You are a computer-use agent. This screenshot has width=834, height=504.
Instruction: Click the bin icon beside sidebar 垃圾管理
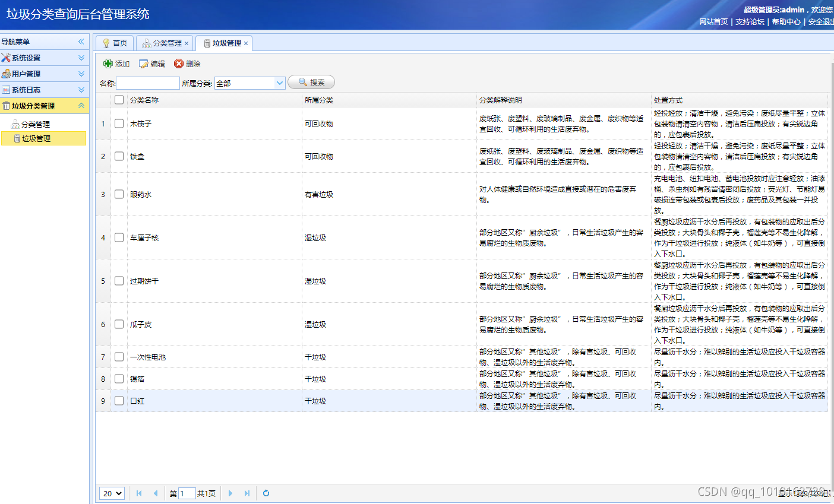click(x=17, y=138)
